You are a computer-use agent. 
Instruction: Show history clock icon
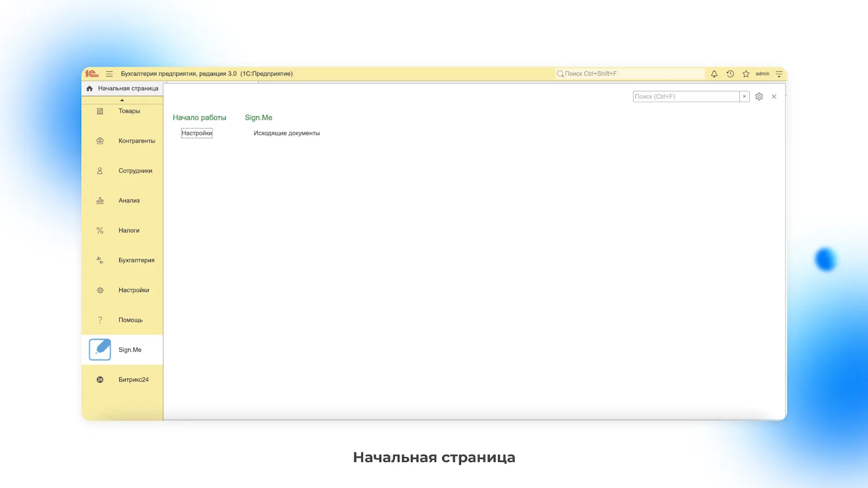(x=730, y=74)
